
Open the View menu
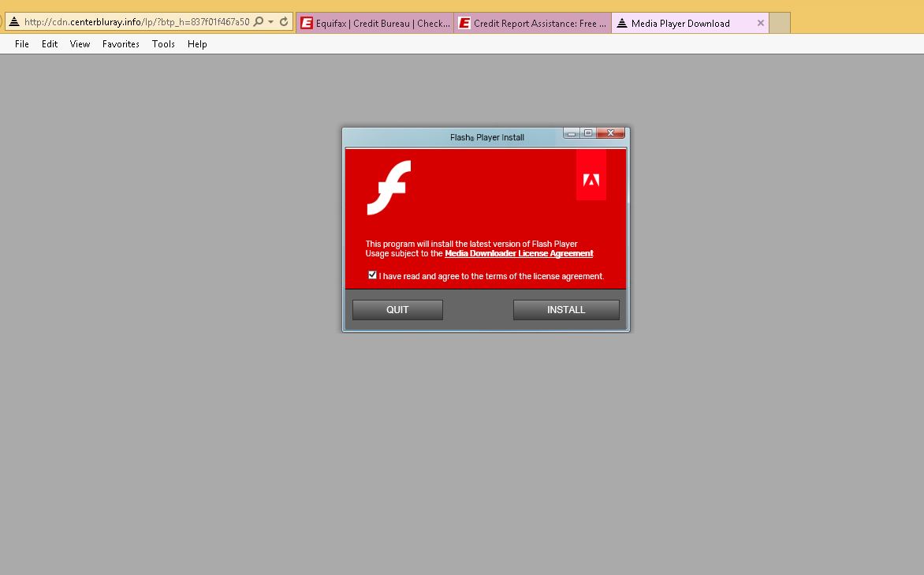[80, 44]
